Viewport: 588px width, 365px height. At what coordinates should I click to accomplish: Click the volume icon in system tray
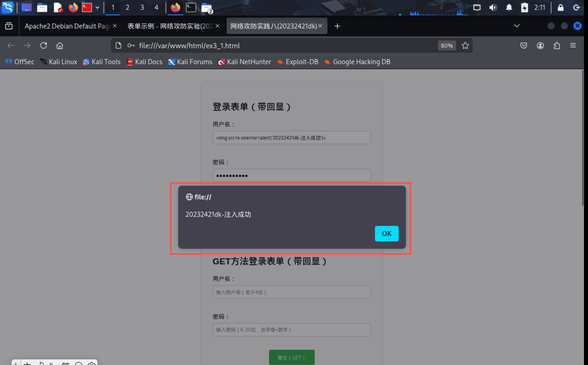(x=493, y=8)
